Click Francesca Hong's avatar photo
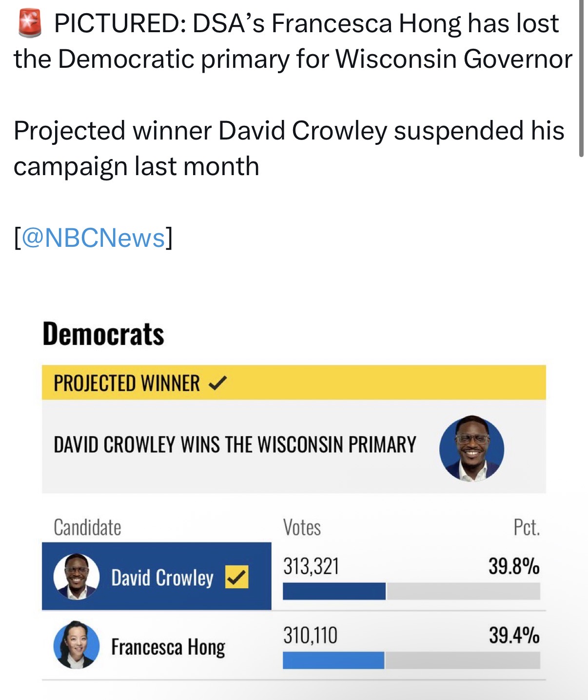 (x=77, y=645)
